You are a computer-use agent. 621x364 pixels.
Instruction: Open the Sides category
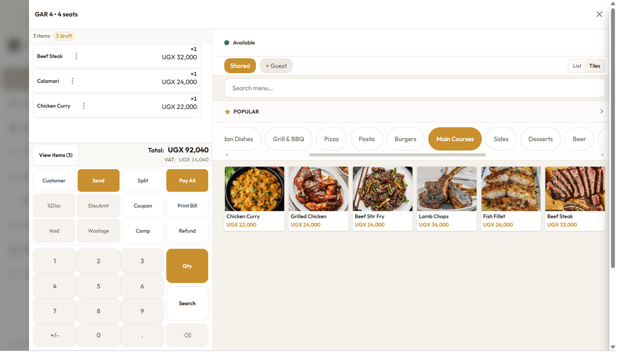(501, 139)
